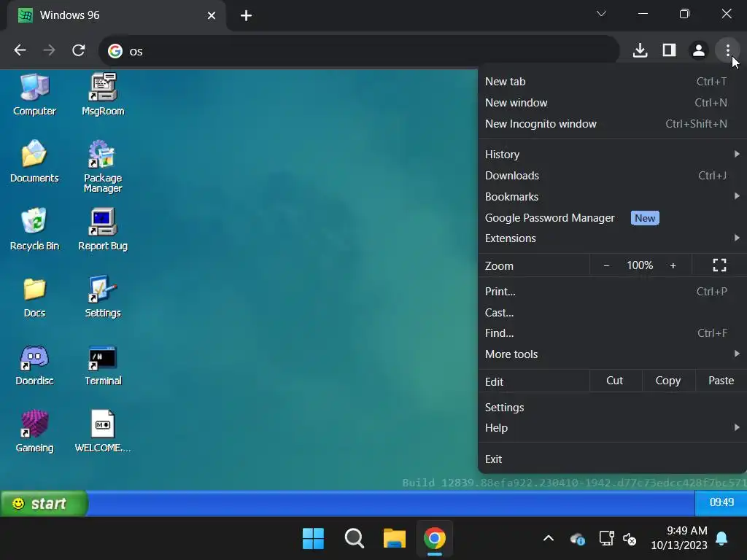Enter fullscreen mode from Zoom row

719,265
